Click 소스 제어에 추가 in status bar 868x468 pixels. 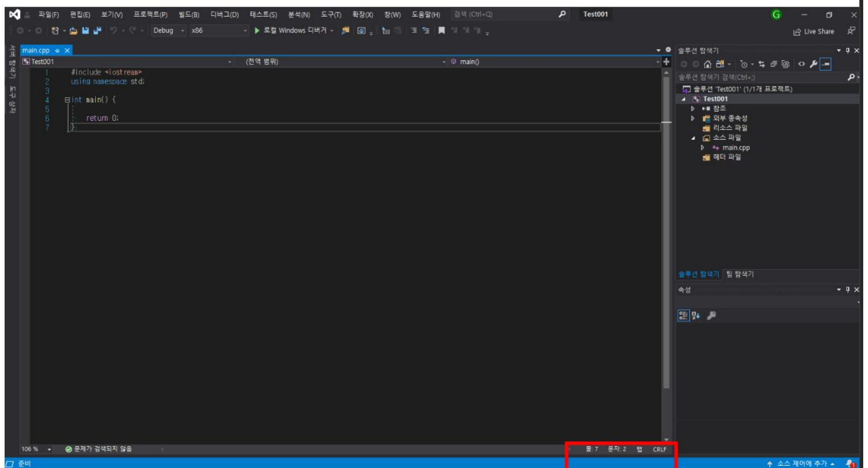801,464
